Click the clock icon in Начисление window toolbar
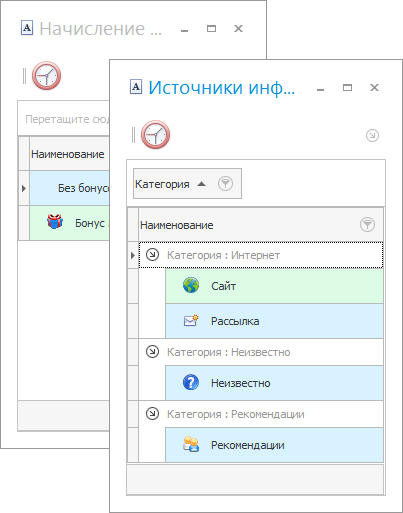 click(x=46, y=76)
